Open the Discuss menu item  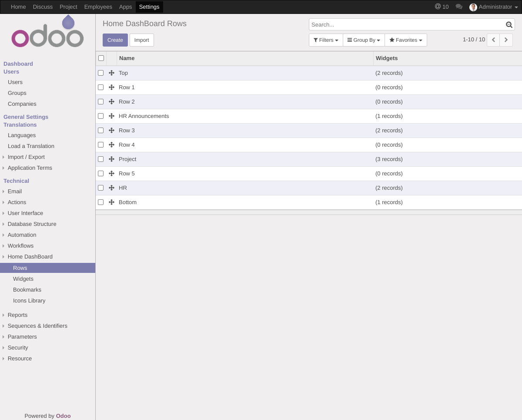point(43,7)
